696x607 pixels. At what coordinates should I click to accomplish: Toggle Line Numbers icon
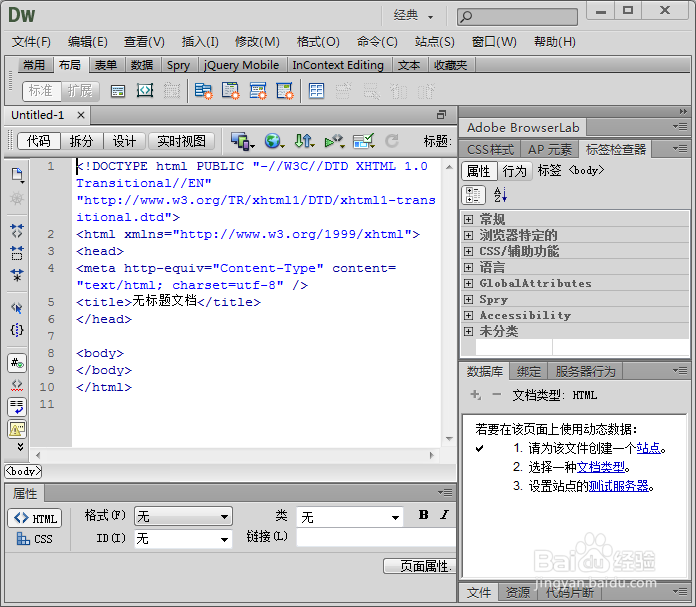tap(17, 363)
